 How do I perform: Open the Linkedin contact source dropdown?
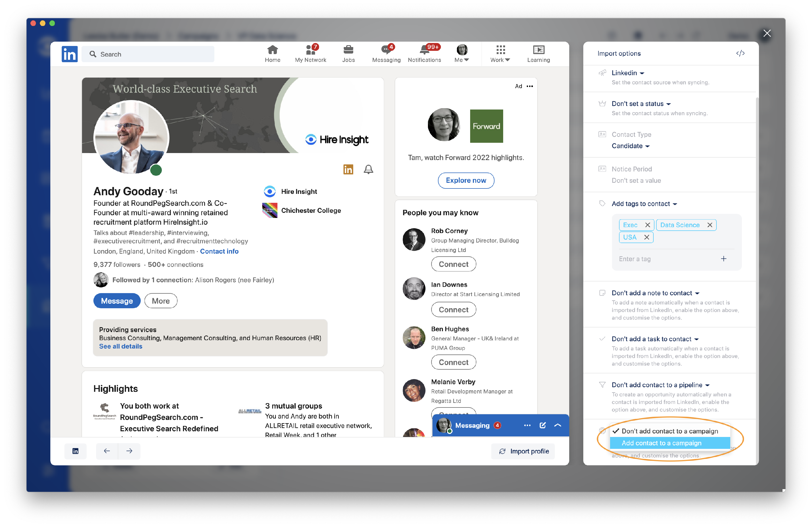[628, 73]
